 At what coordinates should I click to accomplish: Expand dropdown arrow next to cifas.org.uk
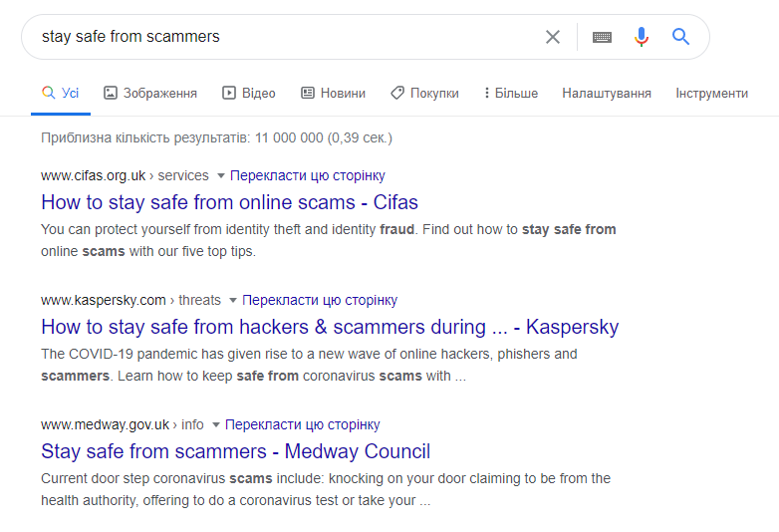coord(221,176)
